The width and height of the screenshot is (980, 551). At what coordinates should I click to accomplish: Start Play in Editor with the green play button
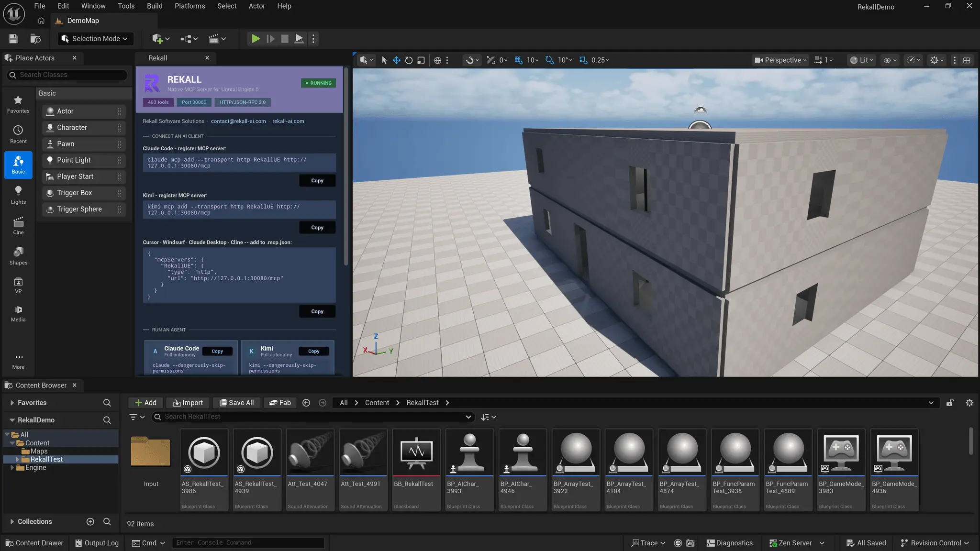click(x=256, y=39)
